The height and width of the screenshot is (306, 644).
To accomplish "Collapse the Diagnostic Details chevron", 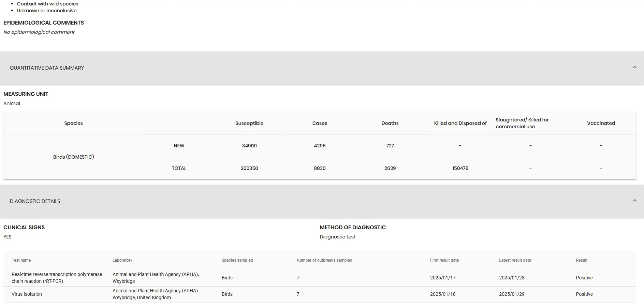I will [634, 201].
